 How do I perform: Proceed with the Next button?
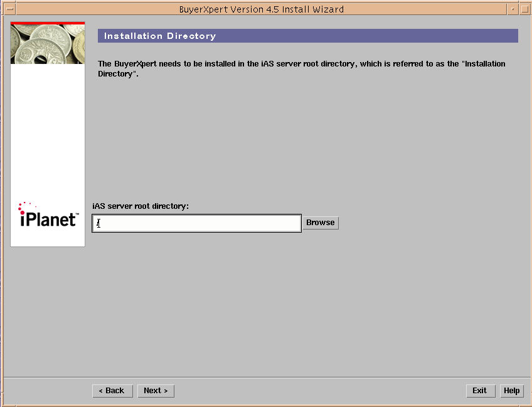tap(156, 391)
